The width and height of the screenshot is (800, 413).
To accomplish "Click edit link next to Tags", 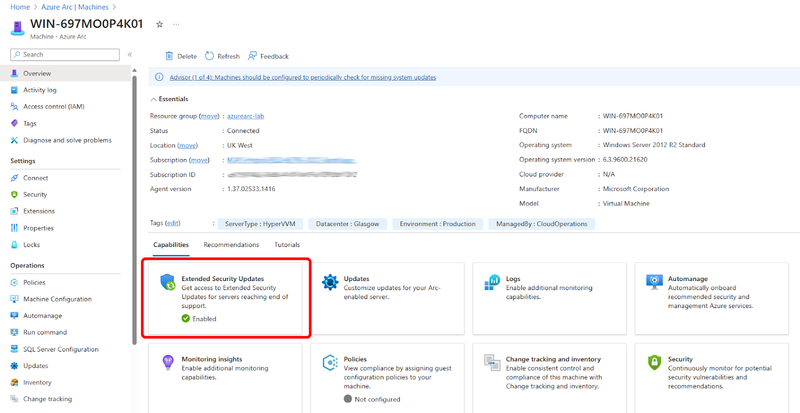I will point(173,223).
